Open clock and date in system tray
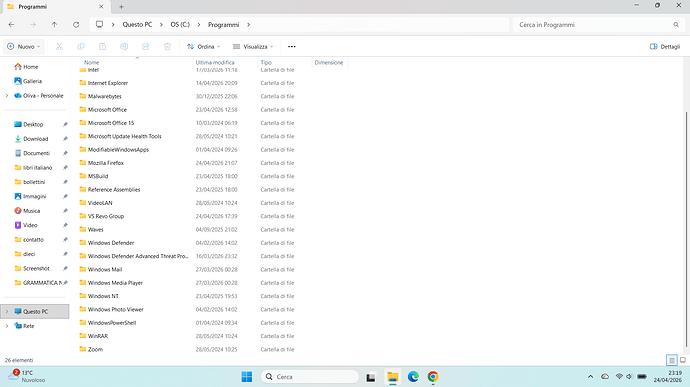The width and height of the screenshot is (690, 387). [x=668, y=376]
